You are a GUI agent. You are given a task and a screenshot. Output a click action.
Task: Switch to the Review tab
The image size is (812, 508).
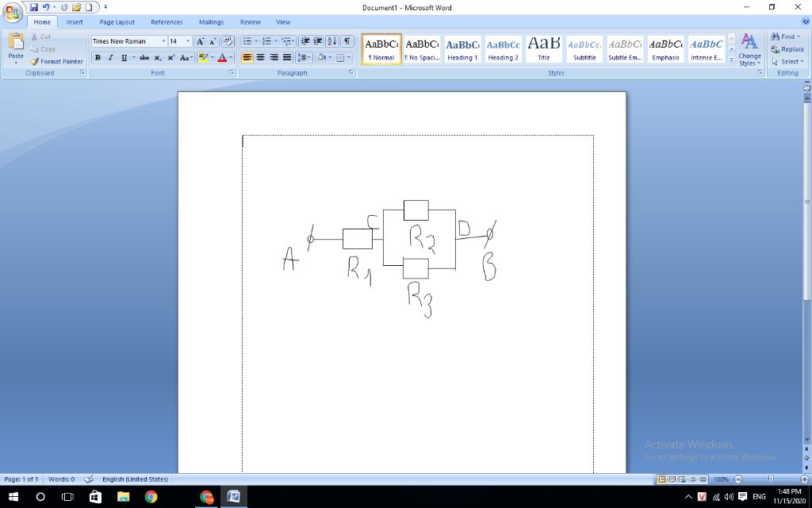pyautogui.click(x=250, y=22)
